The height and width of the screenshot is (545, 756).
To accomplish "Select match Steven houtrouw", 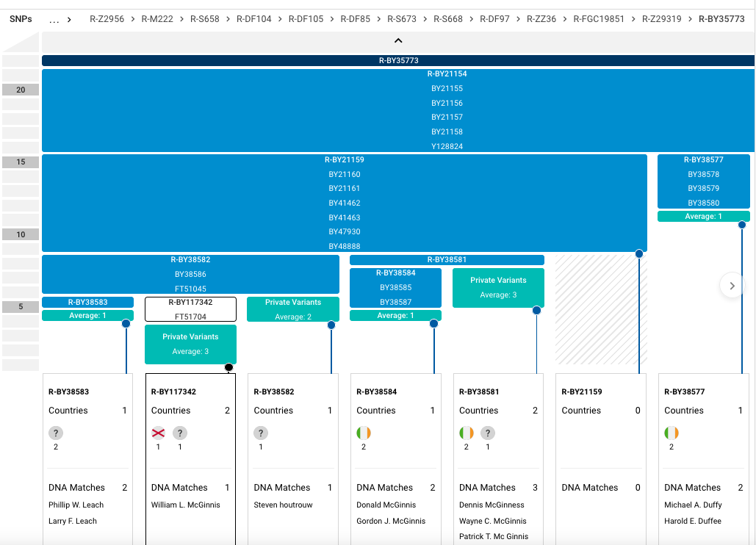I will [x=283, y=505].
